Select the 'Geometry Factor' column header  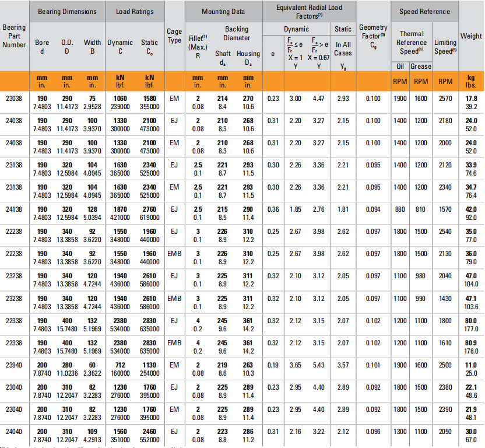click(x=373, y=36)
